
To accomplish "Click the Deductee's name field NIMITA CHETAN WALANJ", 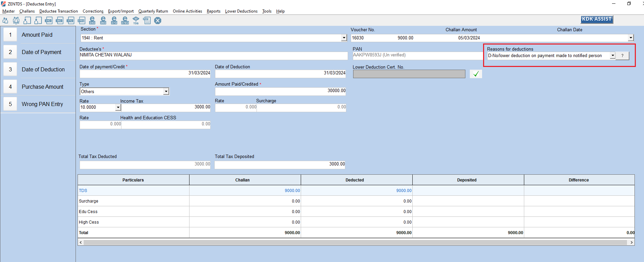I will (x=213, y=56).
